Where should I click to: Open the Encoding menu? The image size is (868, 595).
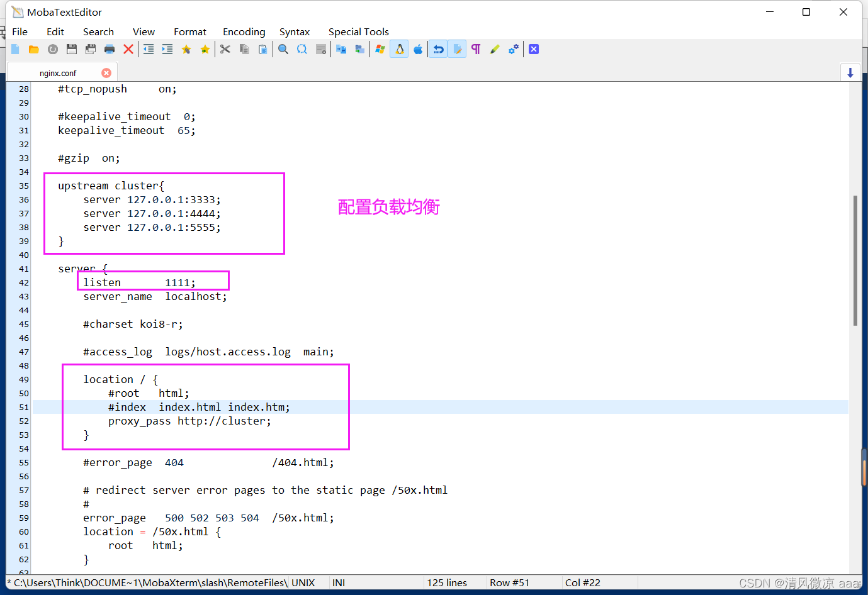pos(244,31)
